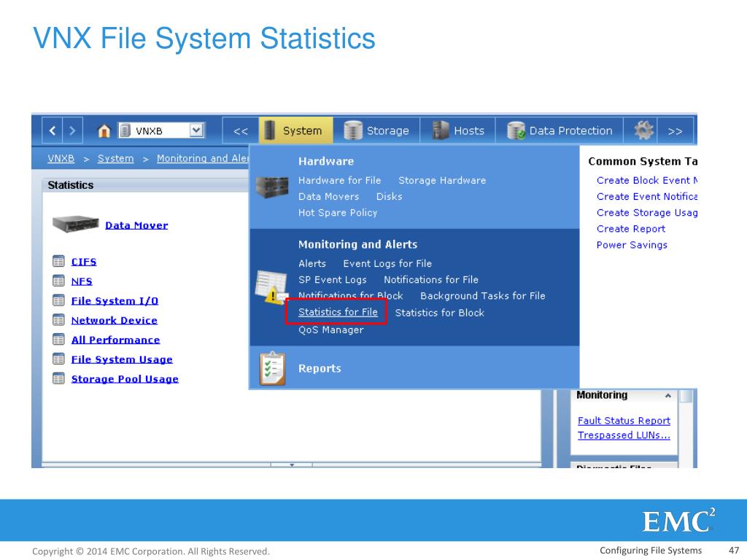Go to the home icon
The image size is (747, 560).
coord(104,131)
